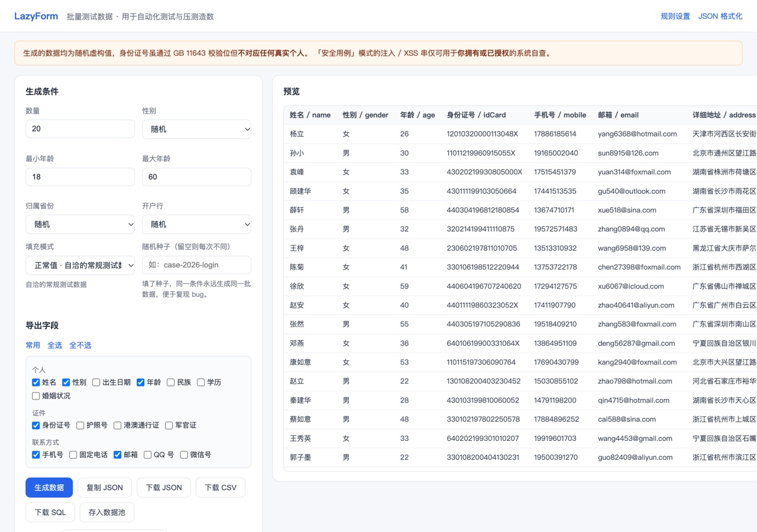Viewport: 757px width, 532px height.
Task: Click the 常用 preset link
Action: pos(33,345)
